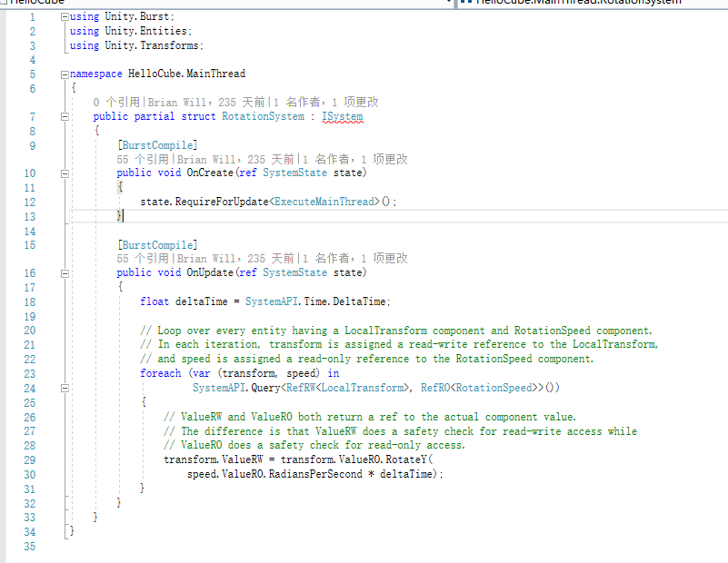Collapse the foreach loop block at line 24
Image resolution: width=728 pixels, height=563 pixels.
(x=65, y=388)
